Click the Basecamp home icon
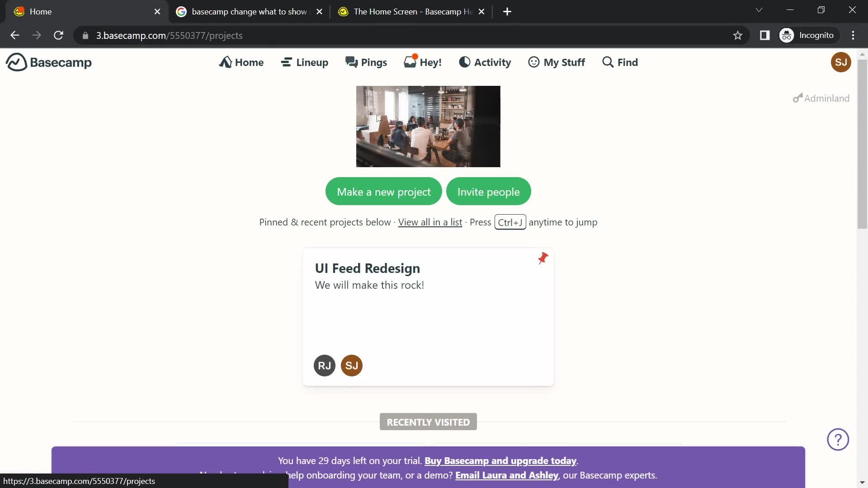The width and height of the screenshot is (868, 488). tap(15, 62)
